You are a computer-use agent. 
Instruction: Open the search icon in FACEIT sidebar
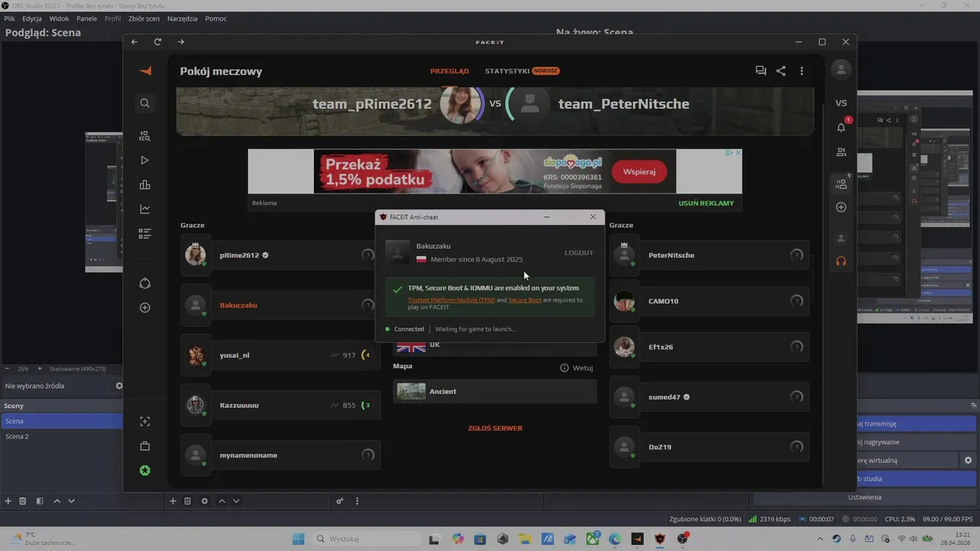[x=145, y=103]
